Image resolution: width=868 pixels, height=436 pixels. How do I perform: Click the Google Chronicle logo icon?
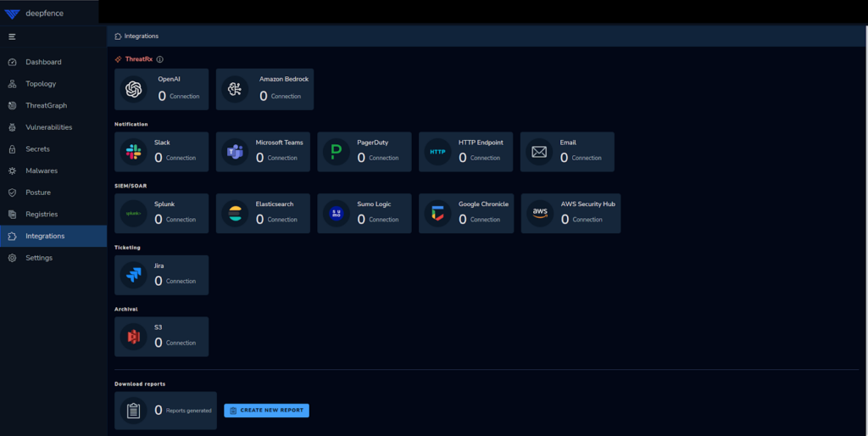[x=437, y=213]
